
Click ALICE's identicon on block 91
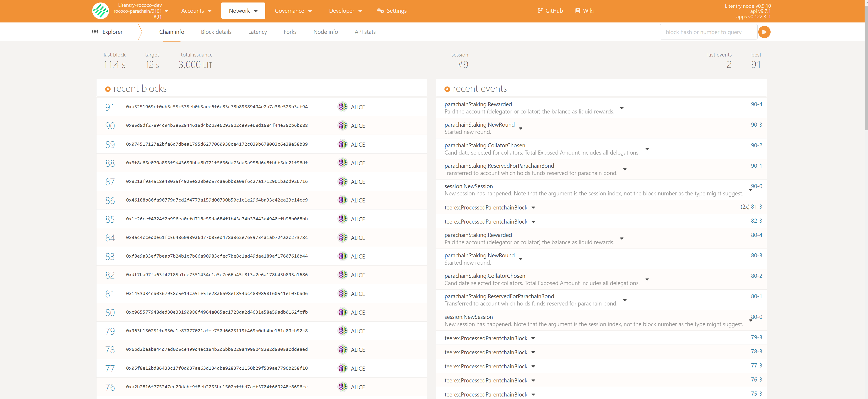(x=343, y=107)
